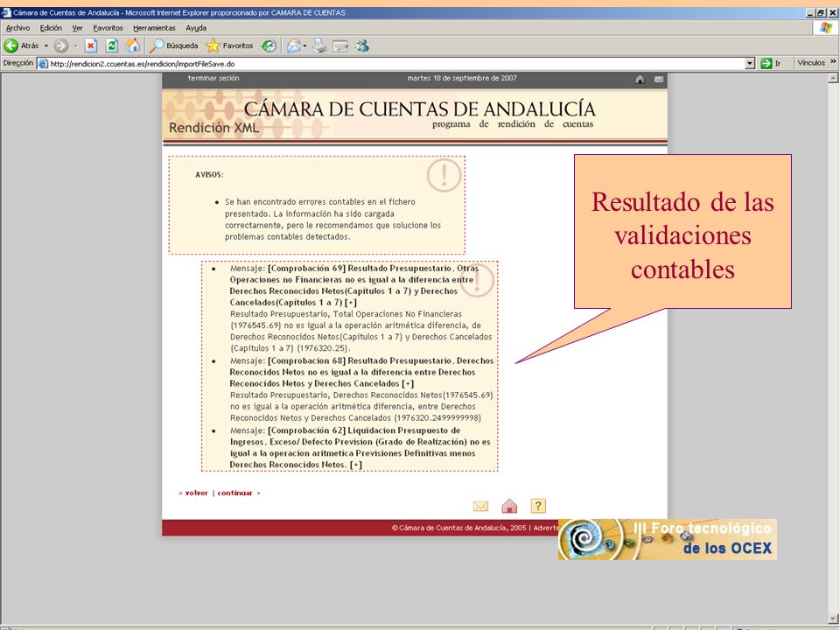Click the envelope icon in page header bar
Screen dimensions: 840x630
(x=659, y=80)
